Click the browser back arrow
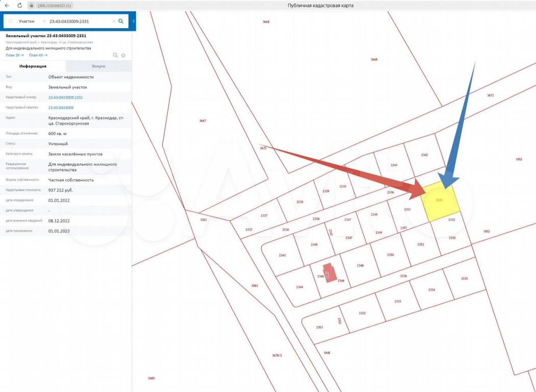 click(7, 5)
